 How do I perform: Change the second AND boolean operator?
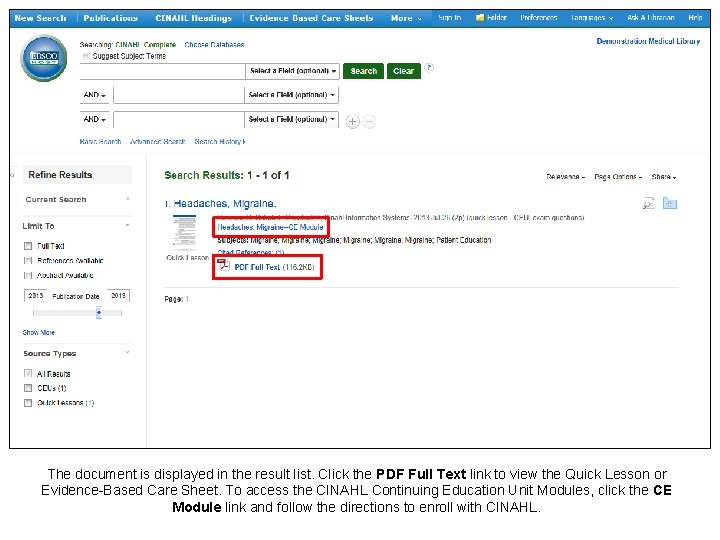pyautogui.click(x=95, y=119)
